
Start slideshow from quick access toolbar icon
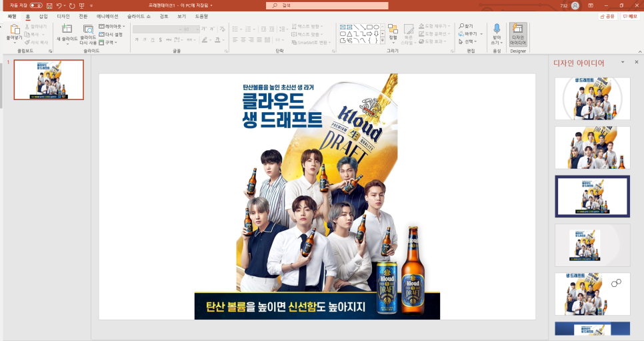click(82, 6)
